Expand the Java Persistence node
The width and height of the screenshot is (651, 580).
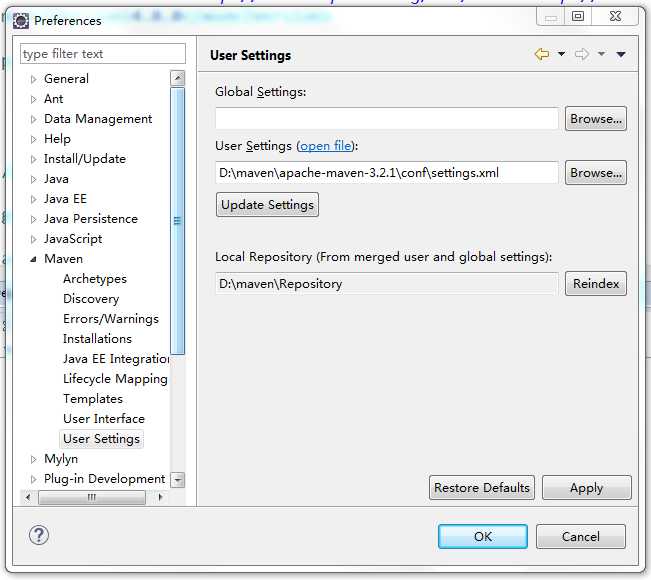pyautogui.click(x=34, y=219)
